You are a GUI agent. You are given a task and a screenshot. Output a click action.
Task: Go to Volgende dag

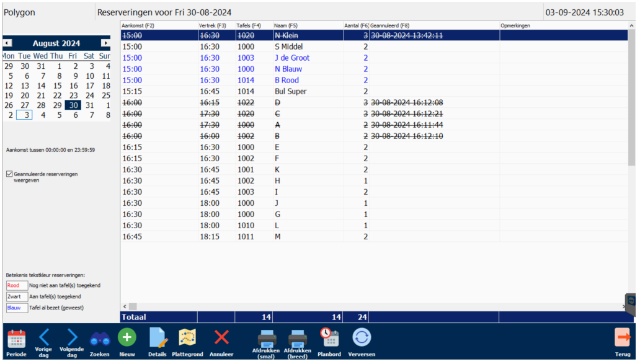72,343
